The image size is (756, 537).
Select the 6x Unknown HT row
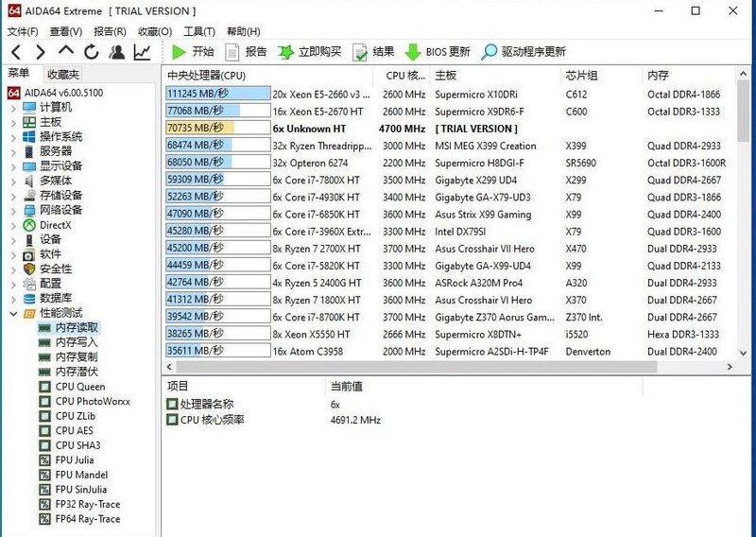448,129
